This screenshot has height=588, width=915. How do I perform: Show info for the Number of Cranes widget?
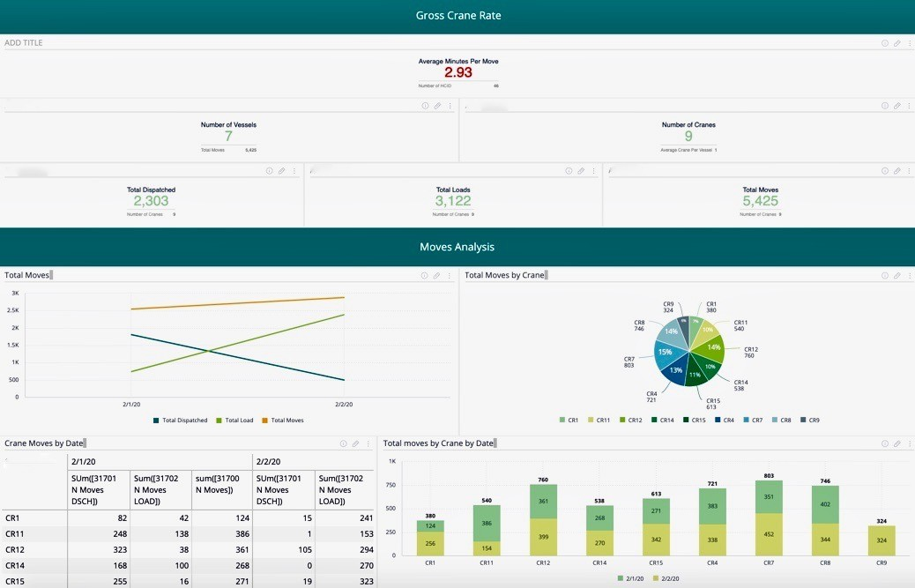coord(884,106)
